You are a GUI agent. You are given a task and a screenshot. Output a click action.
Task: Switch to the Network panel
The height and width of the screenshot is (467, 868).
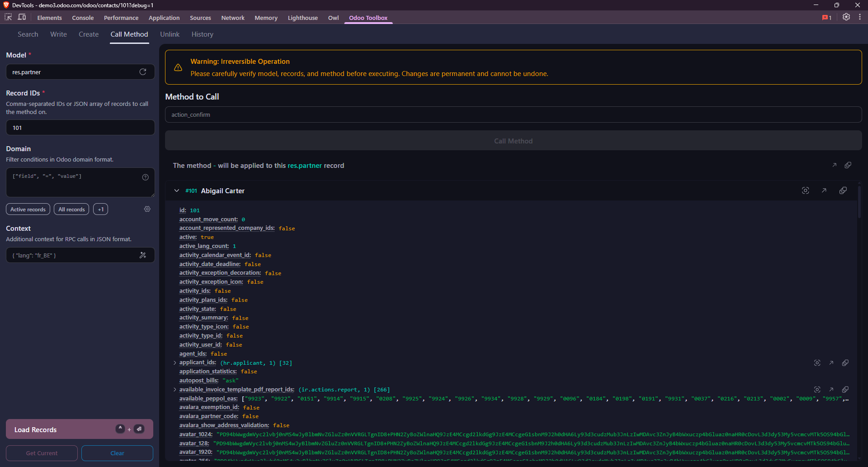232,18
